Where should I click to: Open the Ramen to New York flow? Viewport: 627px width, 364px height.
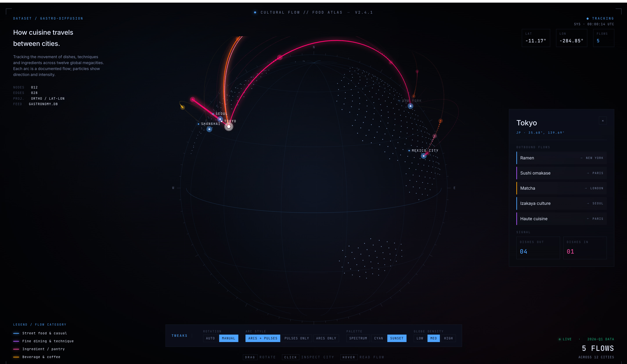click(x=561, y=158)
